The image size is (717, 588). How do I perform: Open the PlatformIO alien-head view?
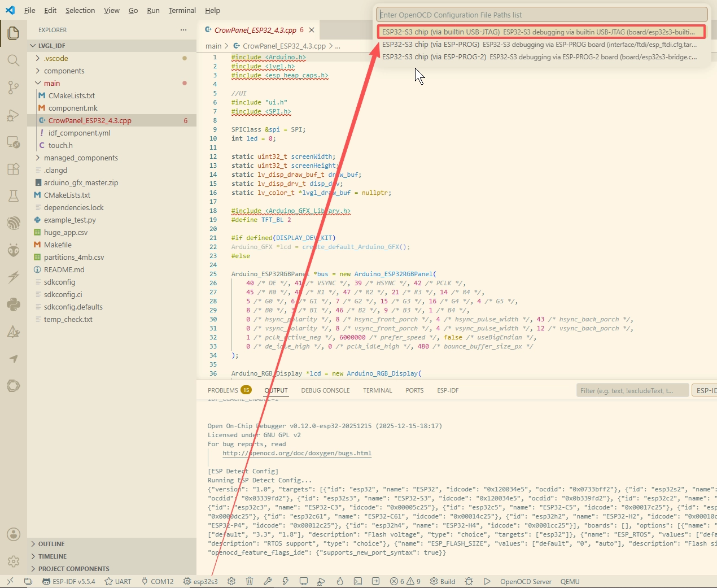[x=14, y=250]
